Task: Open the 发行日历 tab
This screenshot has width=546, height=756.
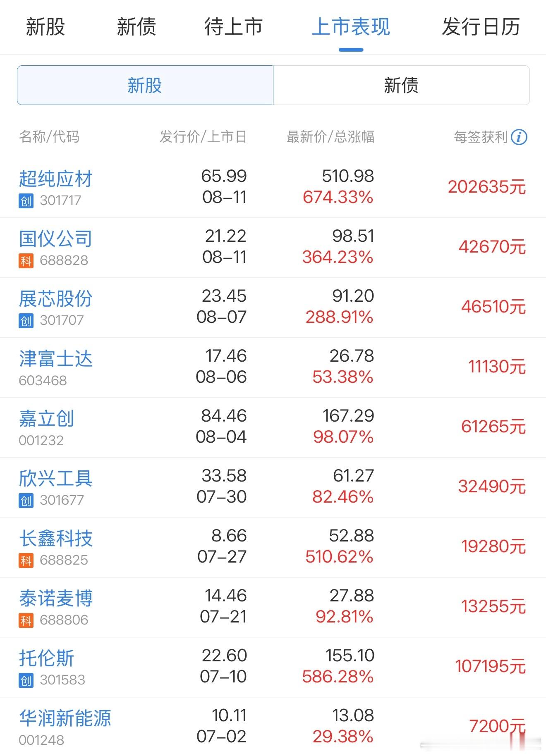Action: pyautogui.click(x=481, y=27)
